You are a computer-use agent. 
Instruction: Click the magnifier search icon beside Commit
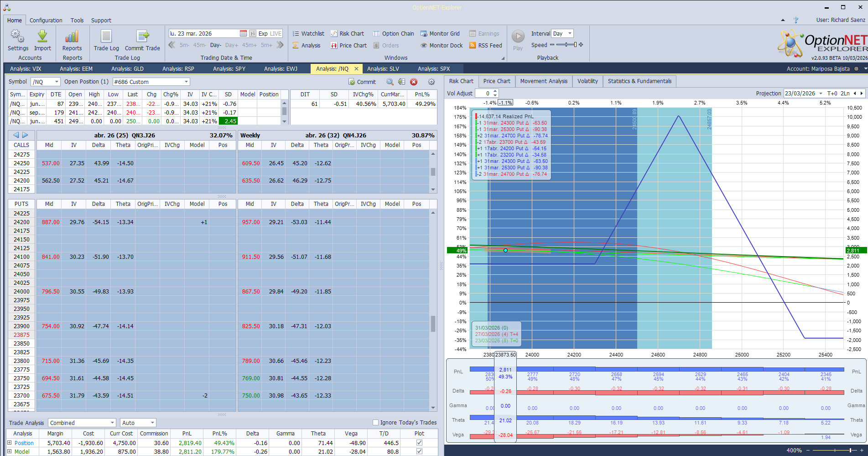pos(390,82)
